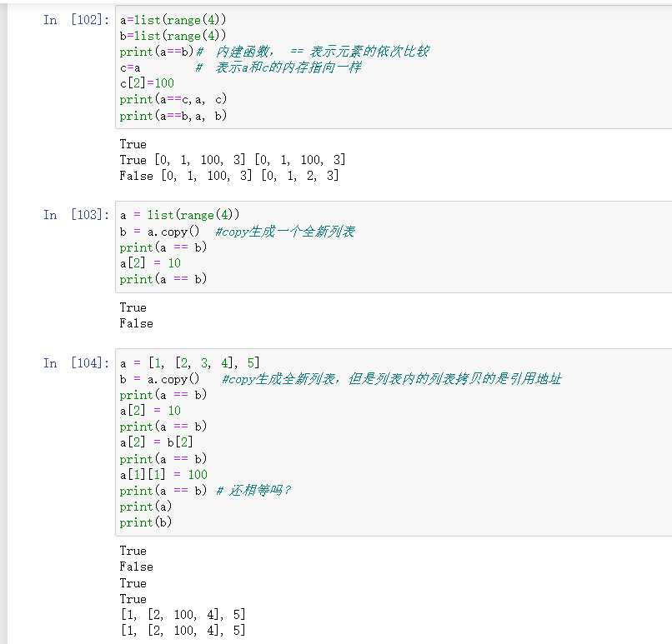Click the print(a) line in cell 104
This screenshot has height=644, width=672.
point(137,507)
